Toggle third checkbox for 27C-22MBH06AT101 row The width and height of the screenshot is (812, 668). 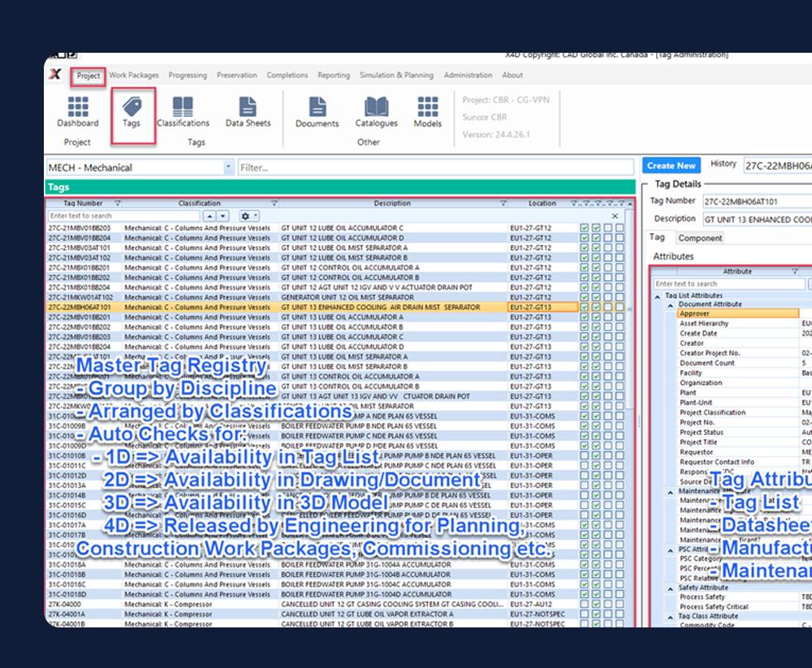click(608, 307)
